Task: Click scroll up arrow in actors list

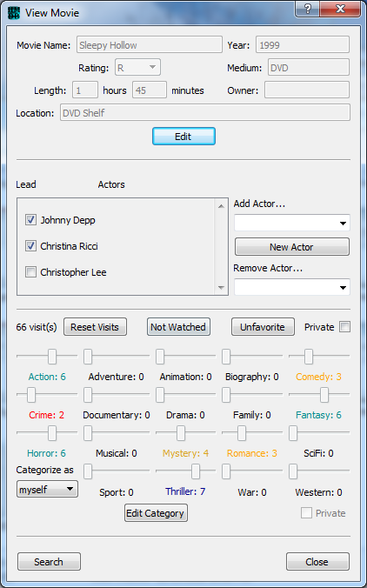Action: point(221,206)
